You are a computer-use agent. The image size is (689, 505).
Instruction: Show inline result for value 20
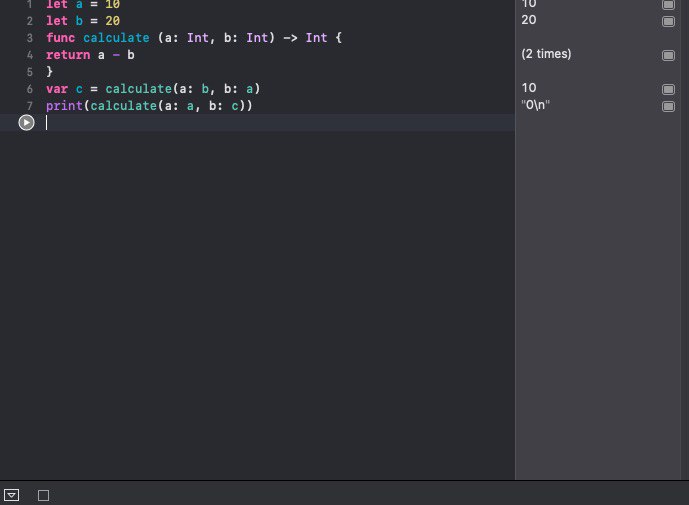668,22
